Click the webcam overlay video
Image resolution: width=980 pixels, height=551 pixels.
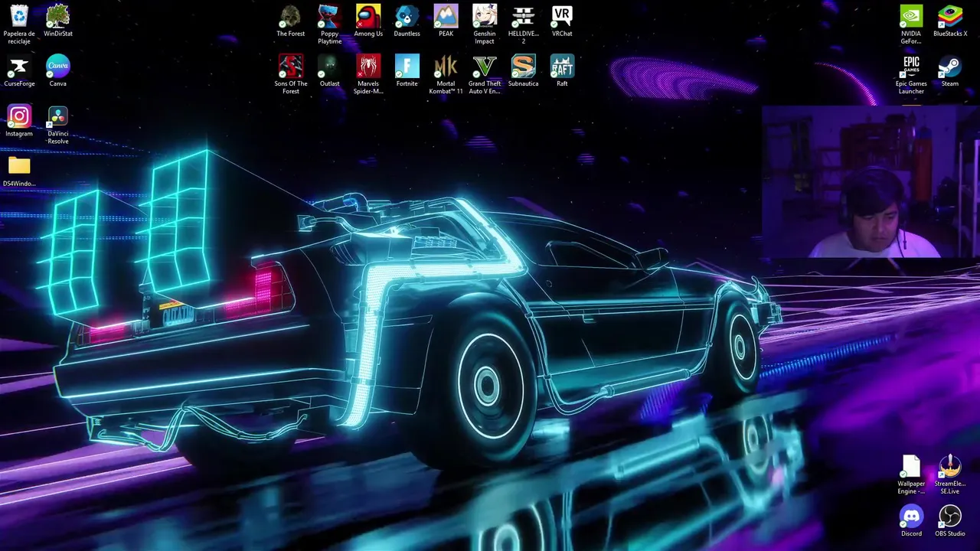coord(871,182)
